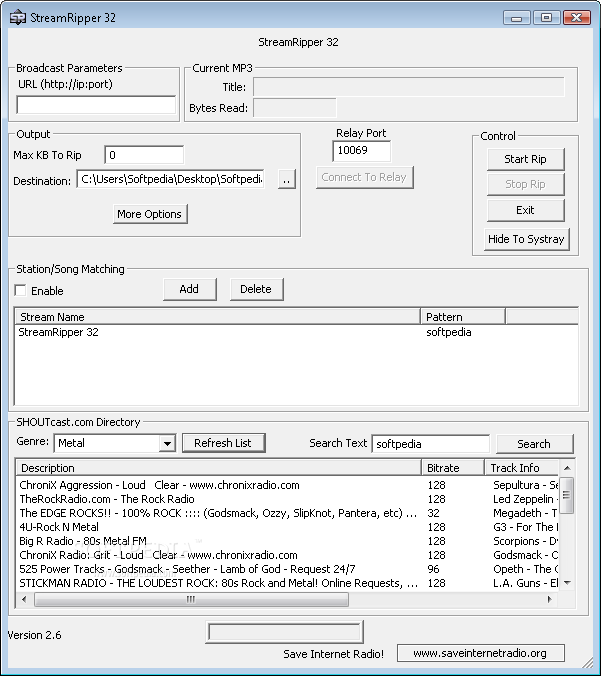This screenshot has height=676, width=601.
Task: Sort by Pattern column header
Action: 463,317
